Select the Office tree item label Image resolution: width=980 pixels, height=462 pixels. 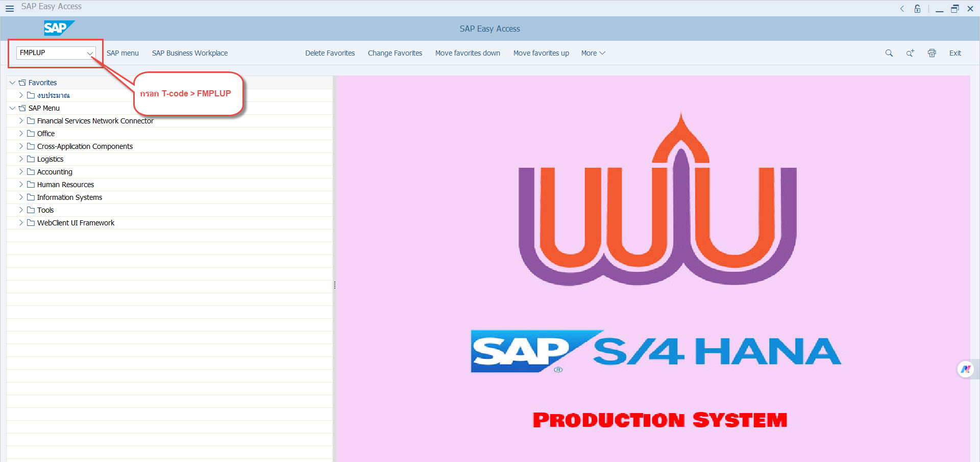pos(46,134)
